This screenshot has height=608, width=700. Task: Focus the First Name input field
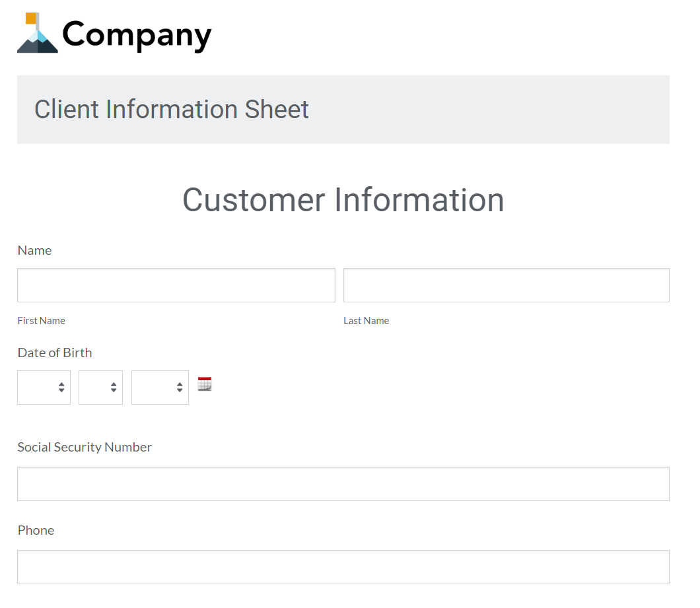176,285
